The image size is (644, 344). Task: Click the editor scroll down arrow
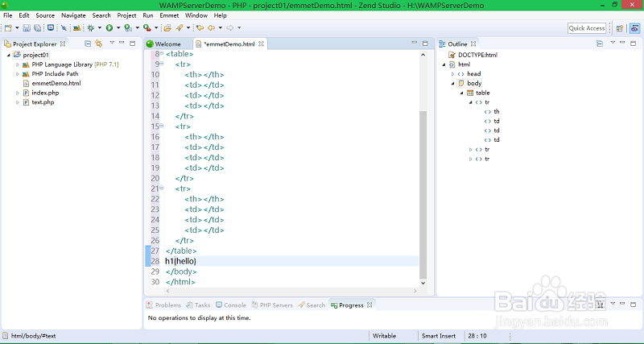tap(423, 283)
